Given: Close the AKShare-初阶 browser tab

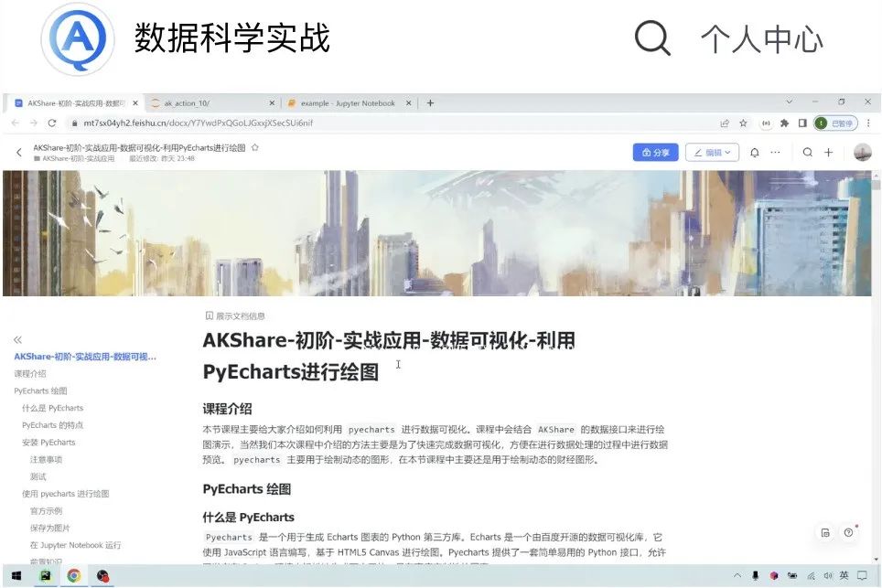Looking at the screenshot, I should tap(135, 103).
